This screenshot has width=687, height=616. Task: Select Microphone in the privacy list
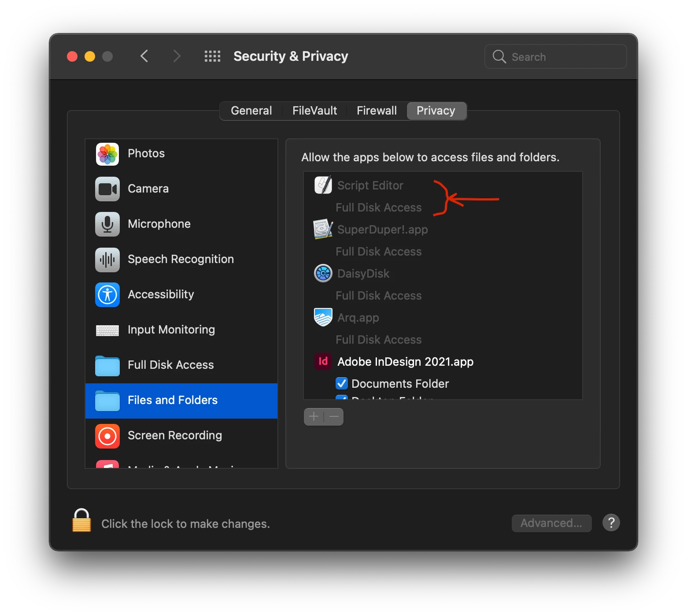click(181, 224)
